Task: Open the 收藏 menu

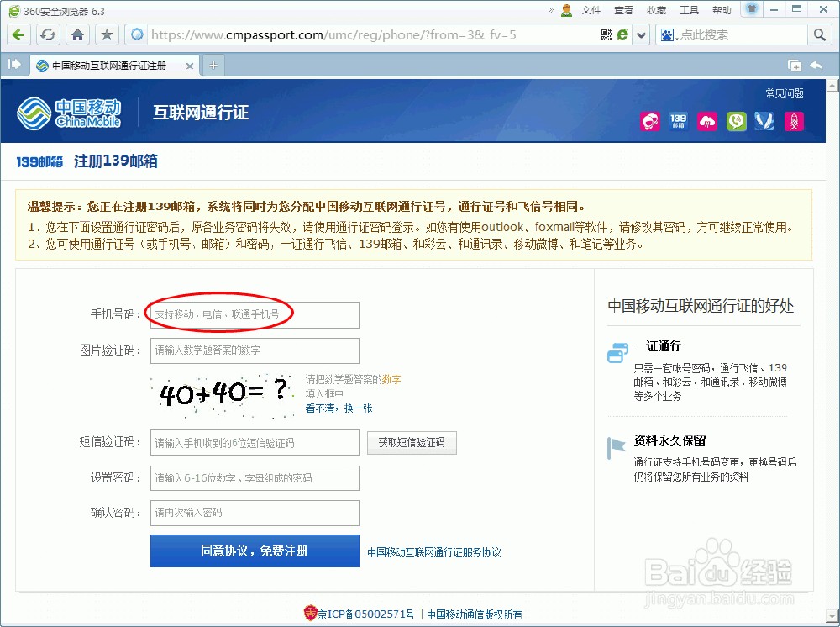Action: (656, 10)
